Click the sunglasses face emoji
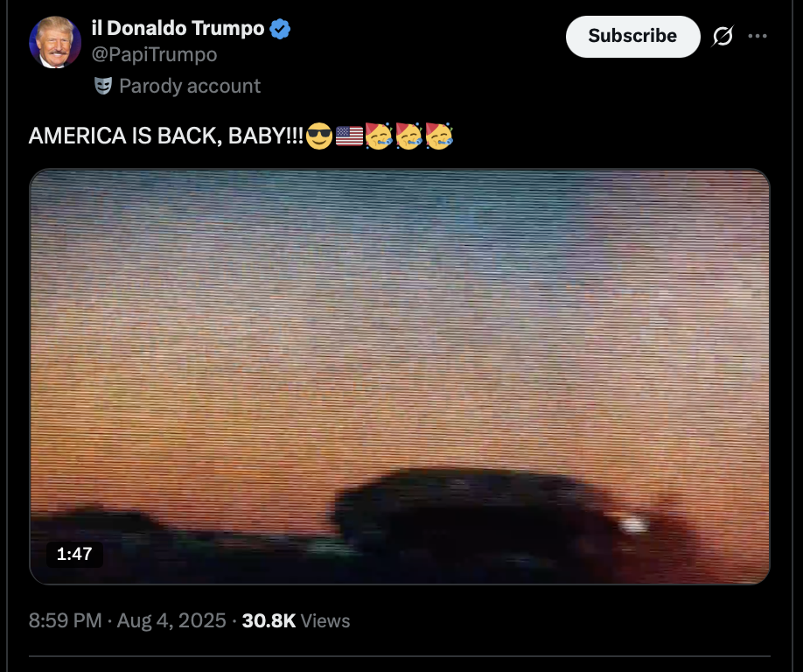 (319, 136)
